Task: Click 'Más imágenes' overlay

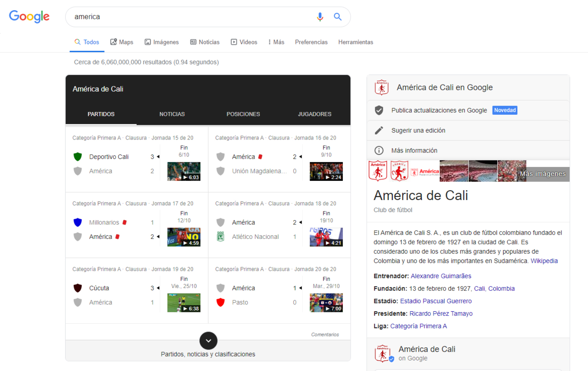Action: [542, 174]
